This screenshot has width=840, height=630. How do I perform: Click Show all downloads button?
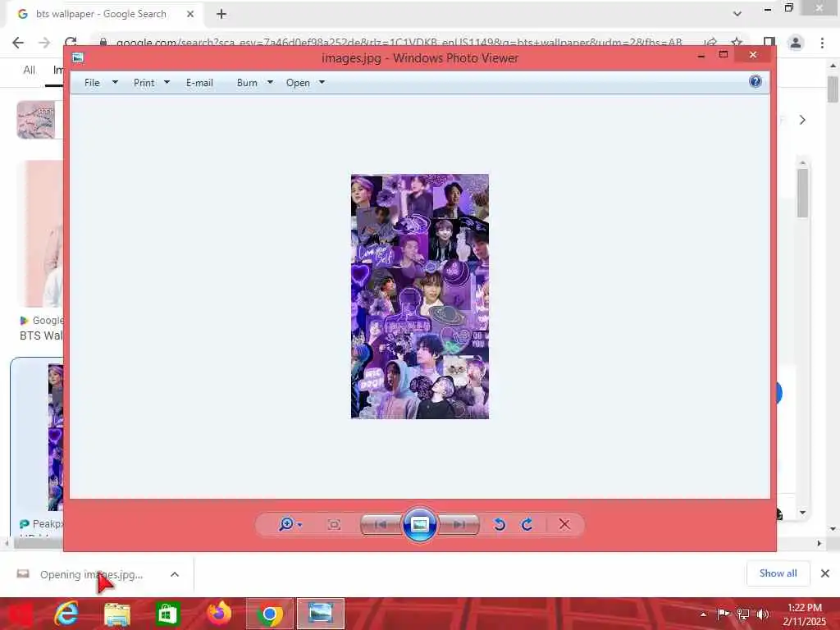pyautogui.click(x=778, y=573)
